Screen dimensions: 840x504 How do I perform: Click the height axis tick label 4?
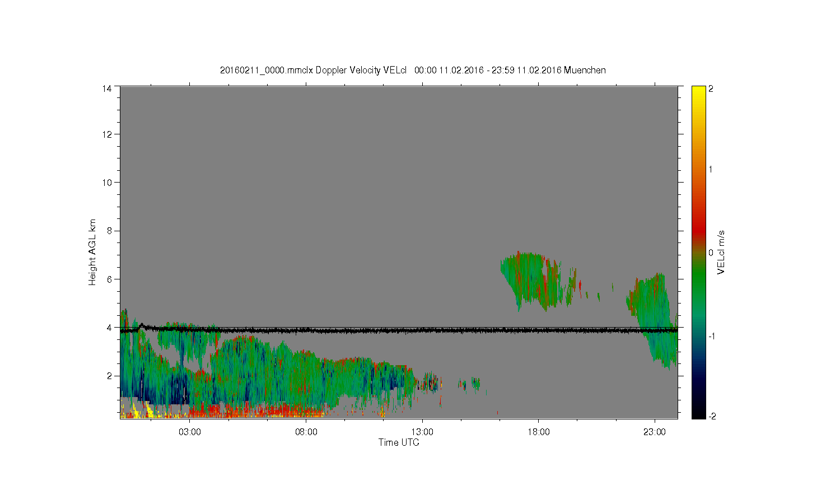(109, 327)
